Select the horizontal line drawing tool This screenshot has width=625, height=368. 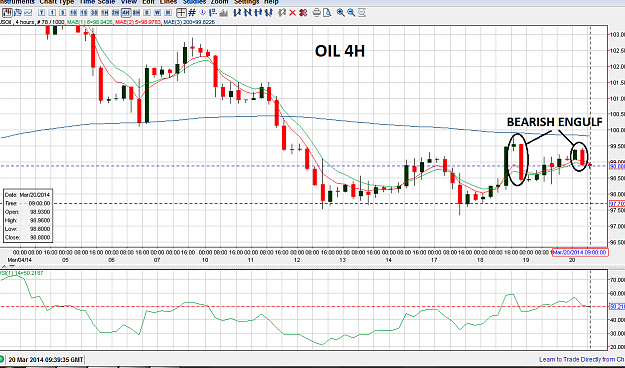coord(258,13)
